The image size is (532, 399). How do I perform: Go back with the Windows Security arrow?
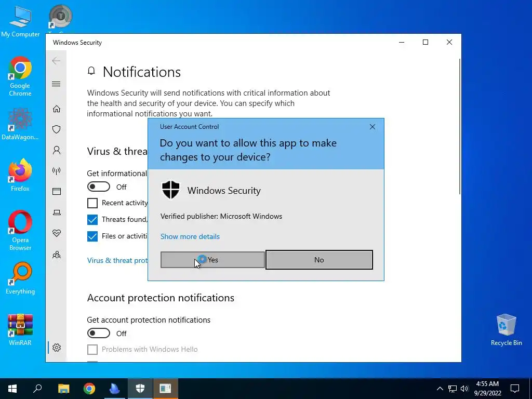(56, 61)
